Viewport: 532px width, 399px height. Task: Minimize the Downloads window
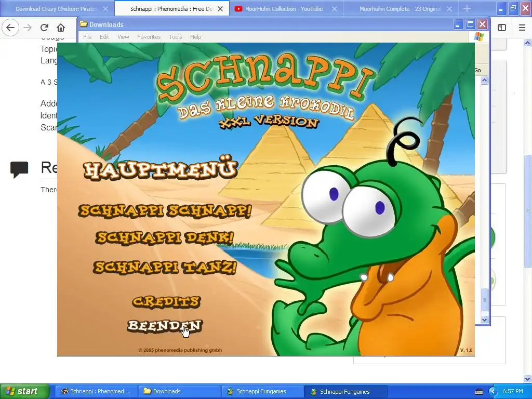[458, 24]
